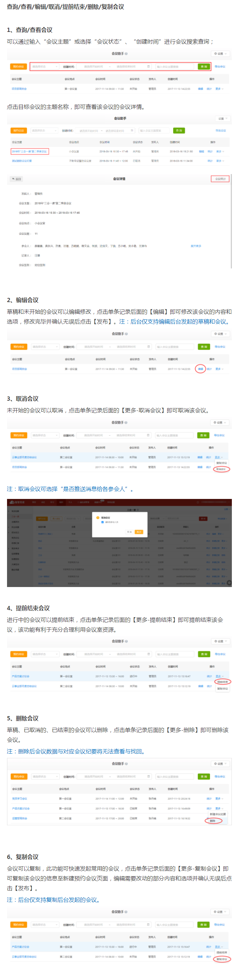Click 展开更多 link in participants list

pyautogui.click(x=196, y=246)
